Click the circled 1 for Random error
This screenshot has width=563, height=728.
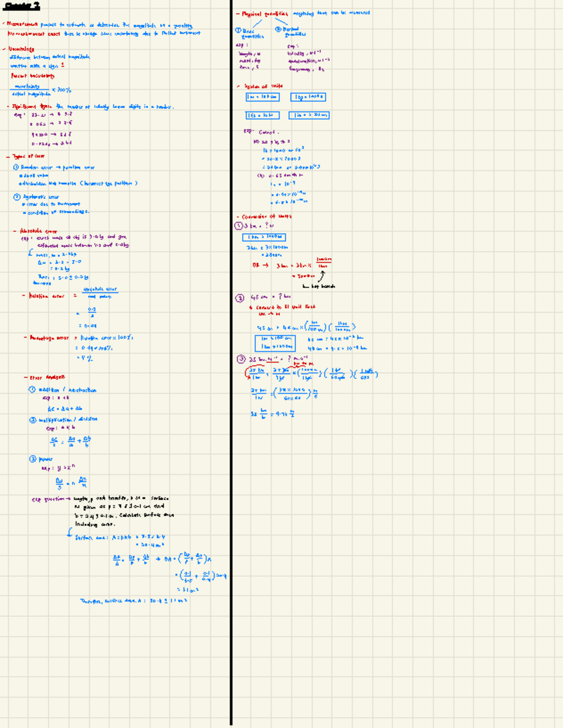(16, 167)
